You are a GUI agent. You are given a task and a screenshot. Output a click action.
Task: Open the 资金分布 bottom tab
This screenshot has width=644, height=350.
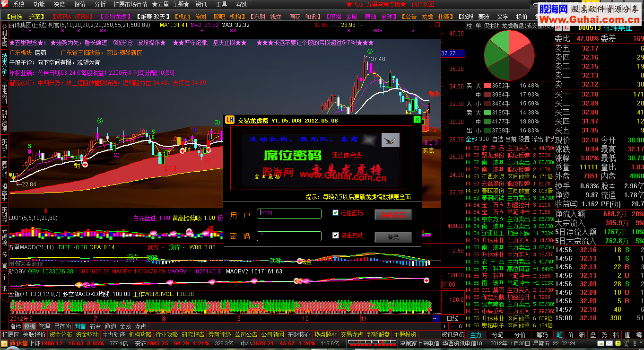(61, 334)
